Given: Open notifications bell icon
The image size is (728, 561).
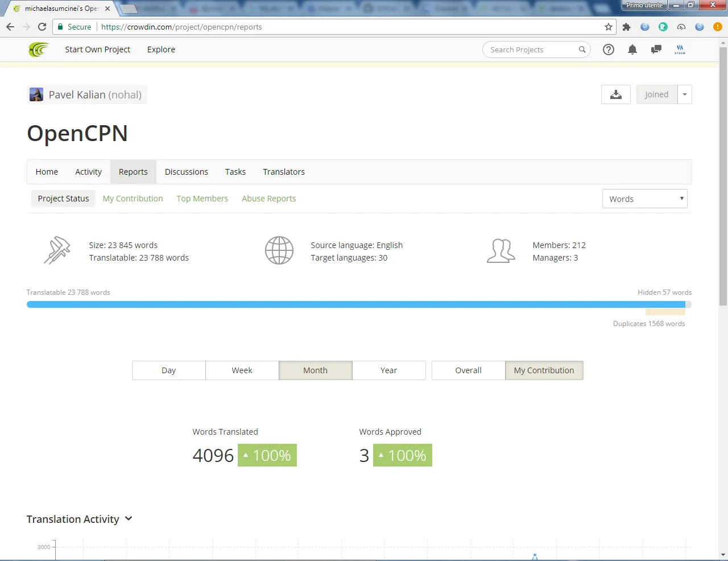Looking at the screenshot, I should click(632, 49).
